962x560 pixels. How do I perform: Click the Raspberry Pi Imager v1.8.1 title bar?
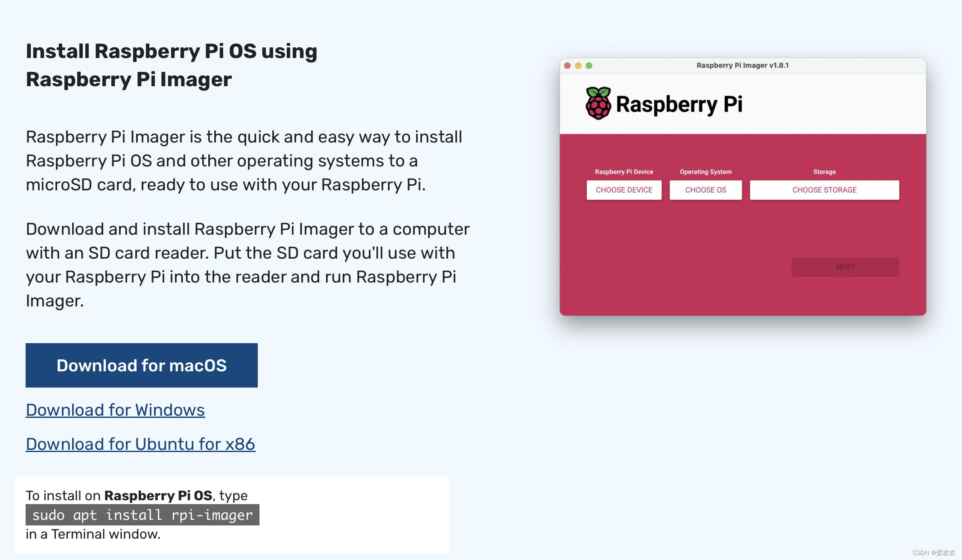(x=742, y=65)
